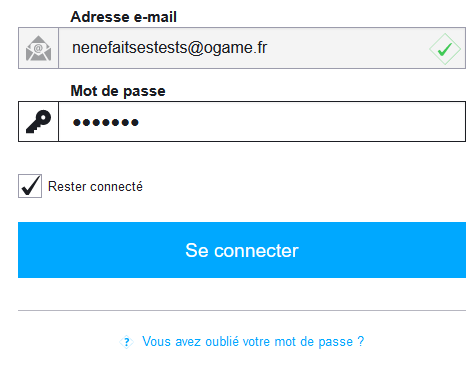Click the green checkmark validation icon
This screenshot has width=466, height=372.
(445, 49)
